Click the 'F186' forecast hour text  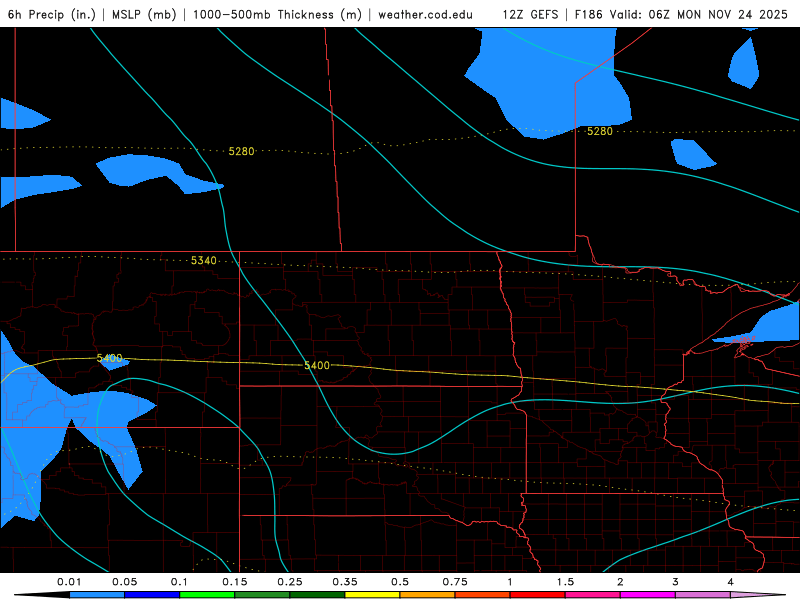pos(588,14)
